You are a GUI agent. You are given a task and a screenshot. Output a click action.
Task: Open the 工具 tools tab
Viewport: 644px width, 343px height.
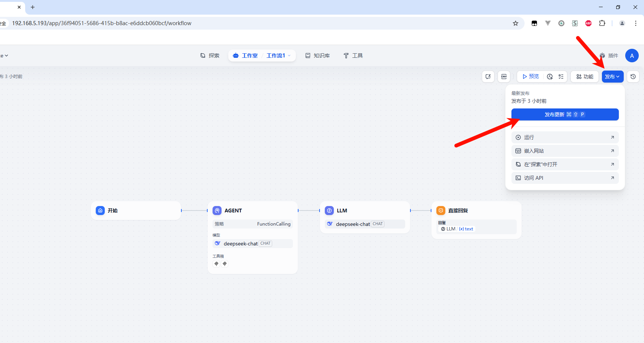(x=353, y=56)
